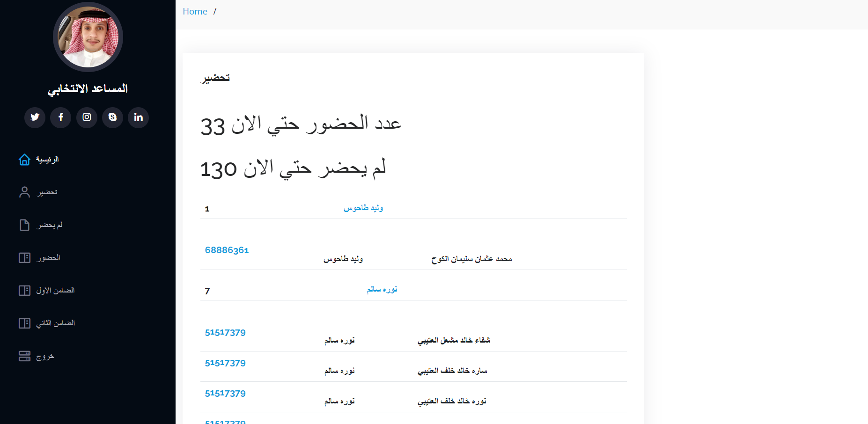Open الحضور from the sidebar menu

pyautogui.click(x=49, y=258)
